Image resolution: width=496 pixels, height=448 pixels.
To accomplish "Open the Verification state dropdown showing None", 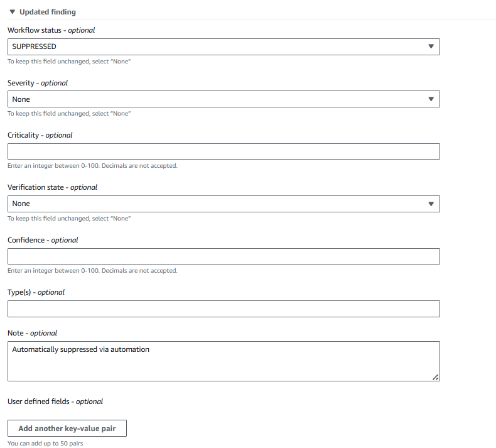I will [x=213, y=204].
